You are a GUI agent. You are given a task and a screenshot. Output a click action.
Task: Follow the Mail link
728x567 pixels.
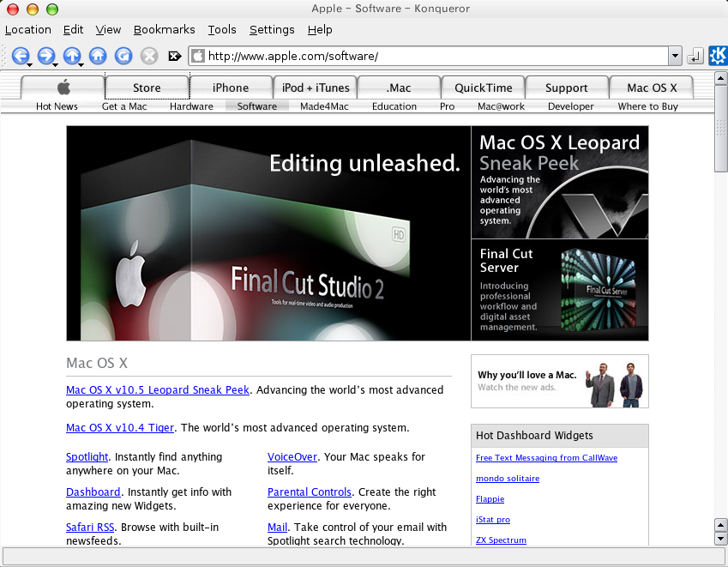[277, 527]
